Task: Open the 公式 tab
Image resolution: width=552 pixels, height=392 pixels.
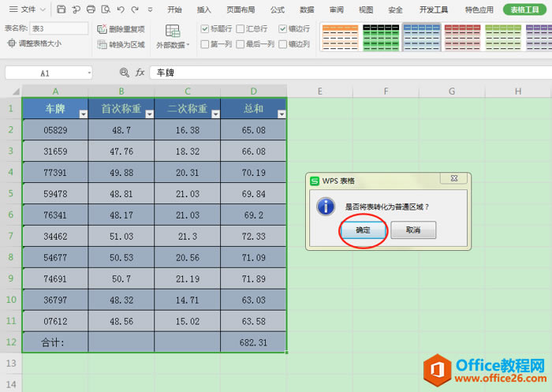Action: click(278, 10)
